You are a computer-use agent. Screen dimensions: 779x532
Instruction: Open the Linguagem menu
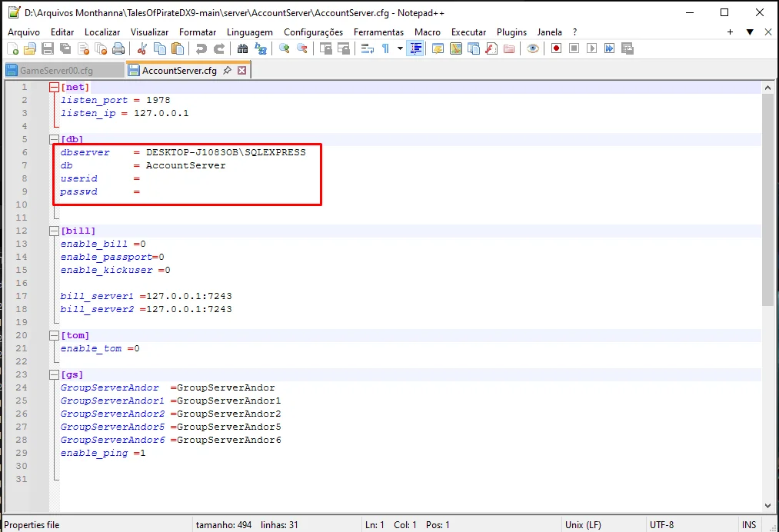pos(249,32)
